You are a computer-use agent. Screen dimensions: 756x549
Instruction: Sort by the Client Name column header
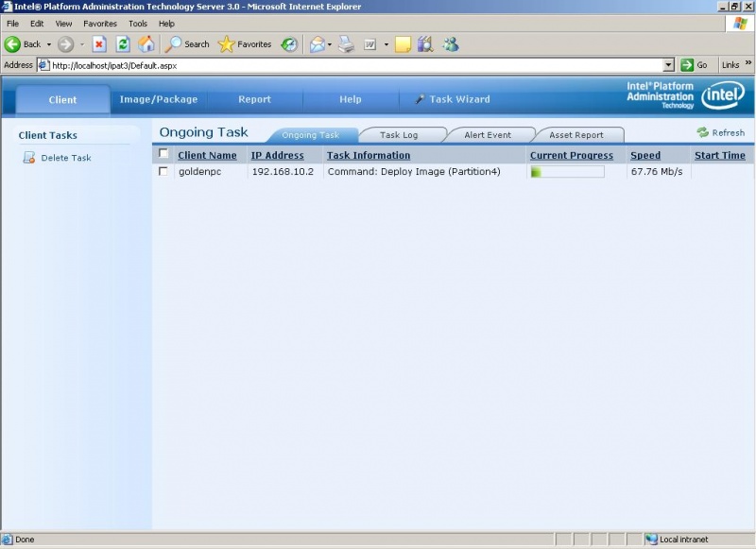pos(205,154)
